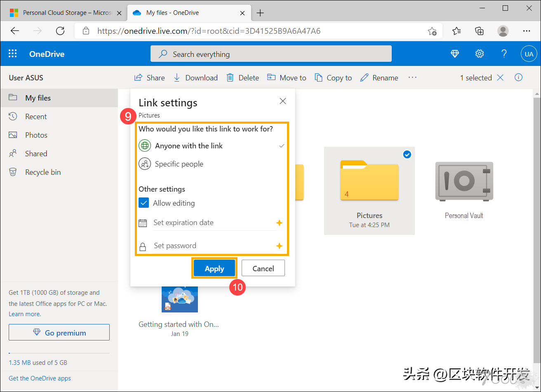
Task: Open the Go premium diamond icon
Action: (454, 54)
